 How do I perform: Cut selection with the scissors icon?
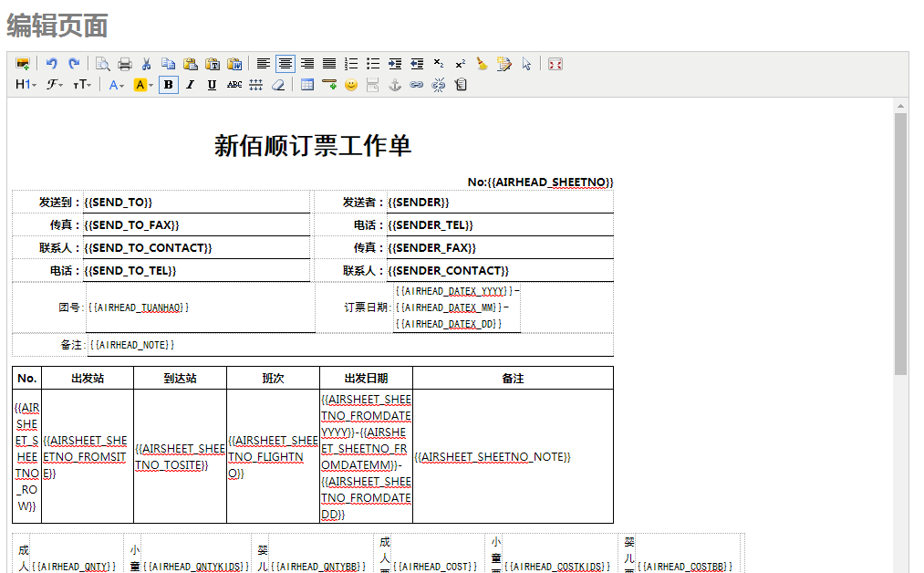point(146,64)
